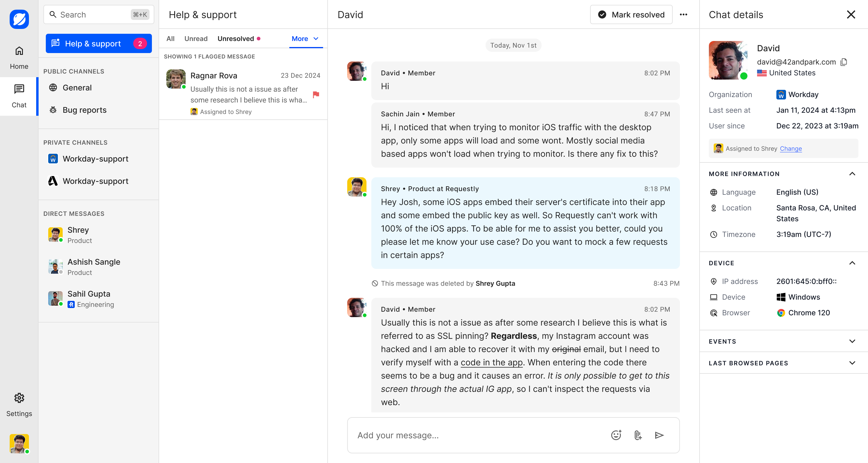The width and height of the screenshot is (868, 463).
Task: Click the globe icon beside General
Action: 53,88
